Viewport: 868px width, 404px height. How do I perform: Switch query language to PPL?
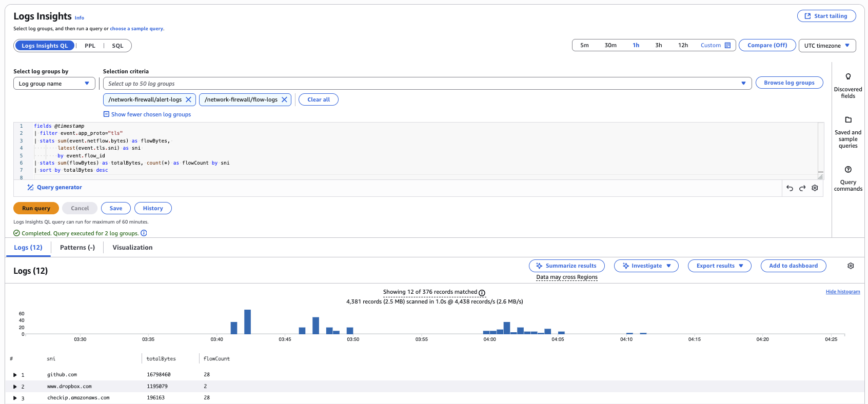coord(90,46)
